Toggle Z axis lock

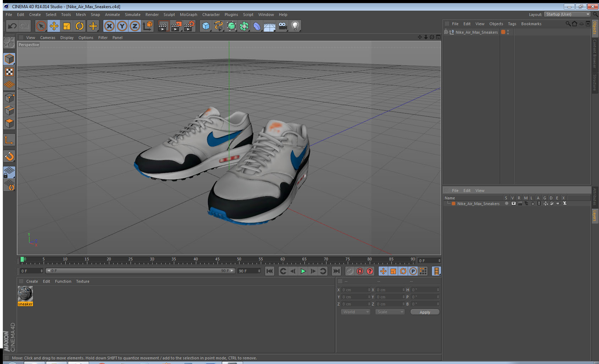(x=135, y=26)
